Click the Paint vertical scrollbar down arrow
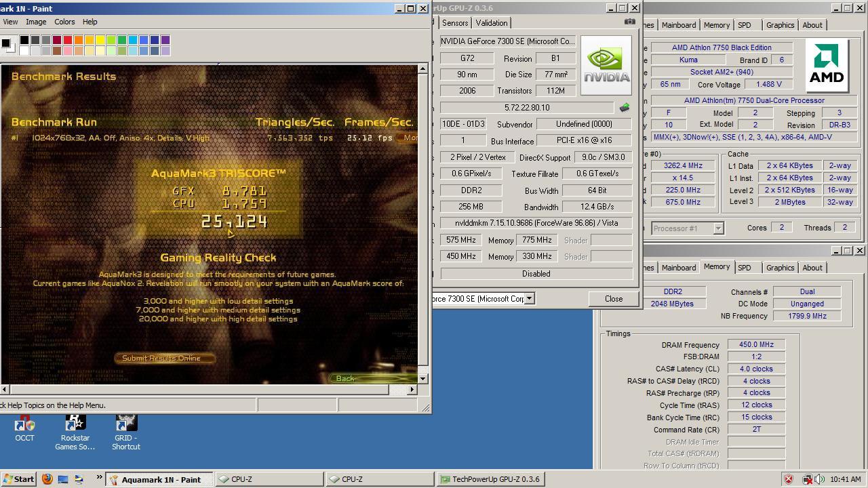 click(x=422, y=378)
